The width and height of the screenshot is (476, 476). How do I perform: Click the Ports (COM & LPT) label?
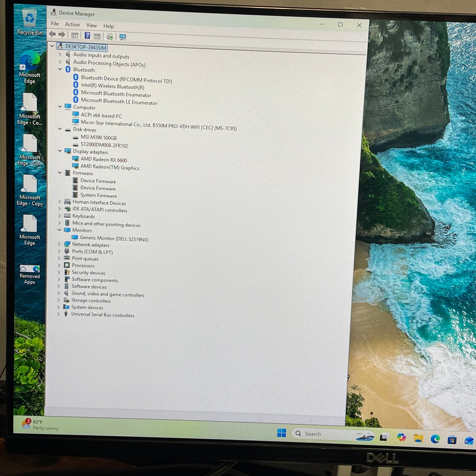(x=93, y=252)
